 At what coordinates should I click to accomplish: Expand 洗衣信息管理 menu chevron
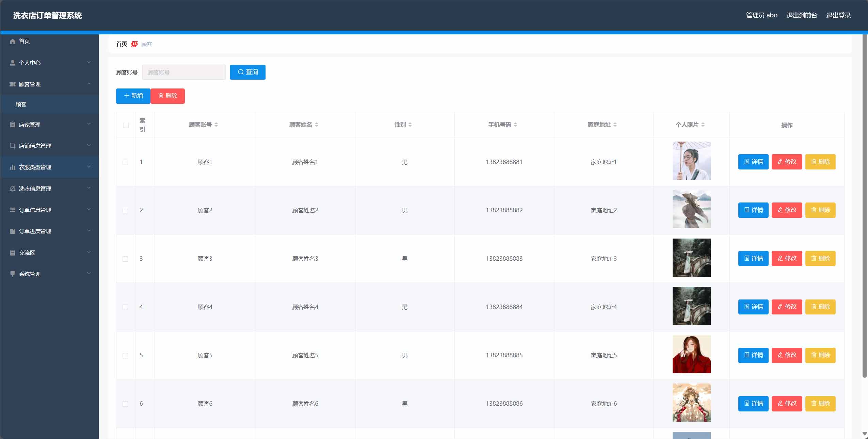pyautogui.click(x=89, y=188)
